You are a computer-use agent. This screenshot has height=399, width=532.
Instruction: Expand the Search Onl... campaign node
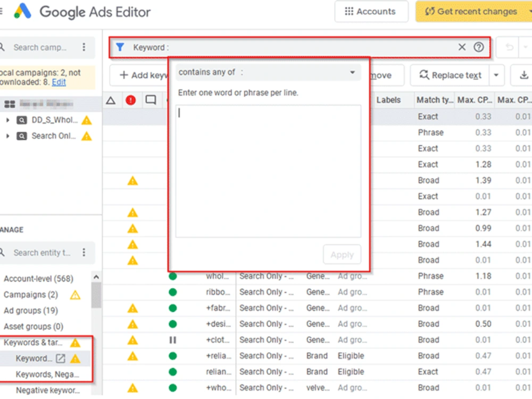pos(7,136)
